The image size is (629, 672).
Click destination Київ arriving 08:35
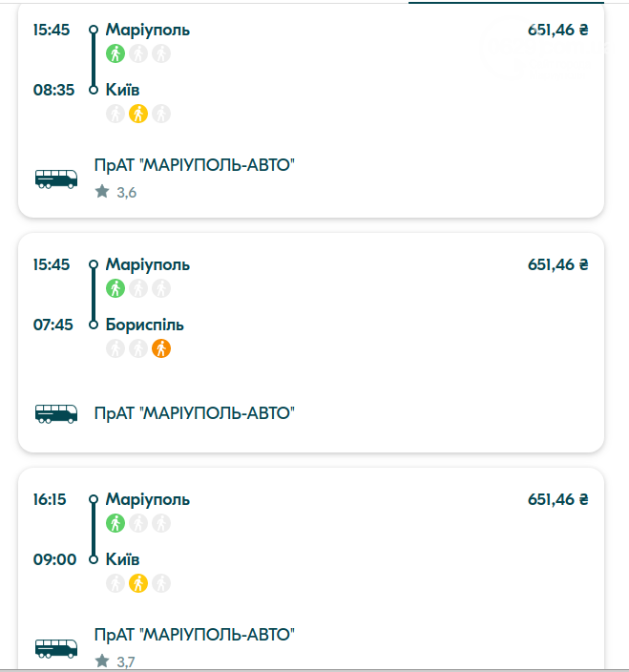pos(122,90)
